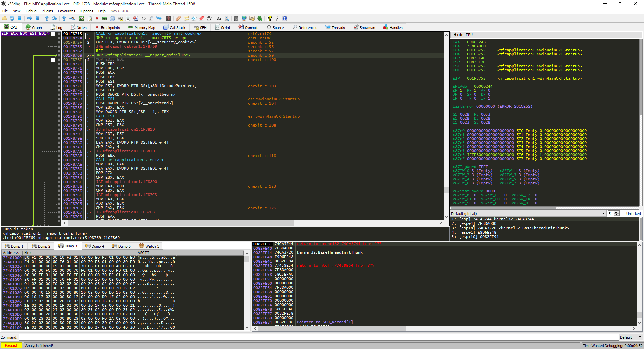Open the Default (stdcall) calling convention dropdown
644x349 pixels.
(x=528, y=213)
